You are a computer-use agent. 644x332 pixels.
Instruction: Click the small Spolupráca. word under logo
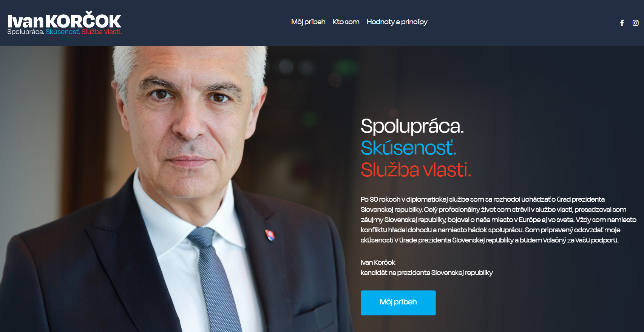pyautogui.click(x=26, y=32)
